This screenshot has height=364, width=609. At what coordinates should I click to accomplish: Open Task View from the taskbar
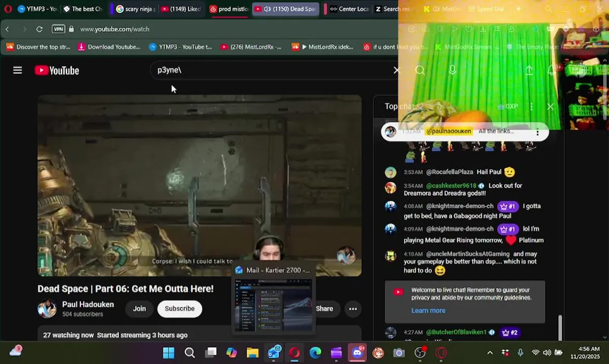tap(211, 352)
